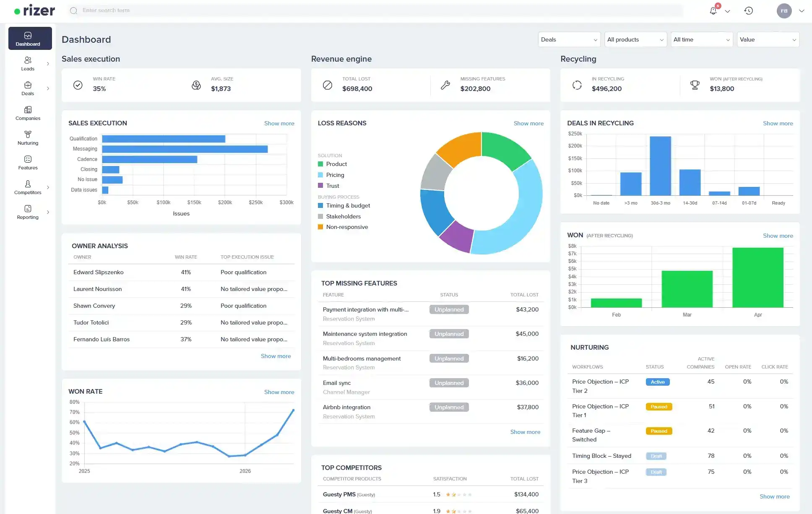This screenshot has width=812, height=514.
Task: Open the Value dropdown filter
Action: point(768,39)
